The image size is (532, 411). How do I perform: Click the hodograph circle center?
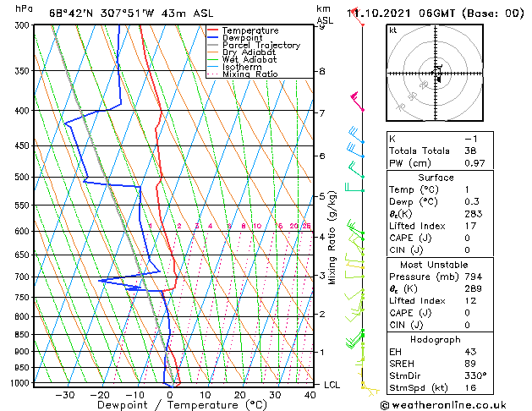pos(436,74)
